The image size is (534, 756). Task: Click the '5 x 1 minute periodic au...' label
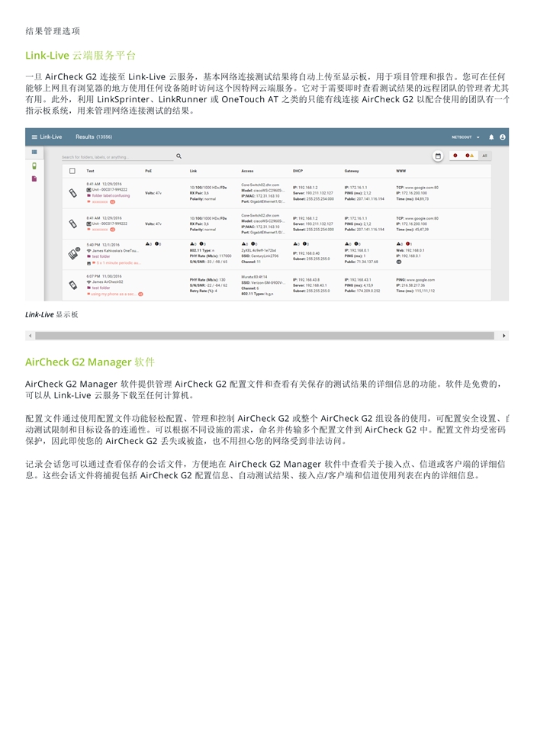118,263
